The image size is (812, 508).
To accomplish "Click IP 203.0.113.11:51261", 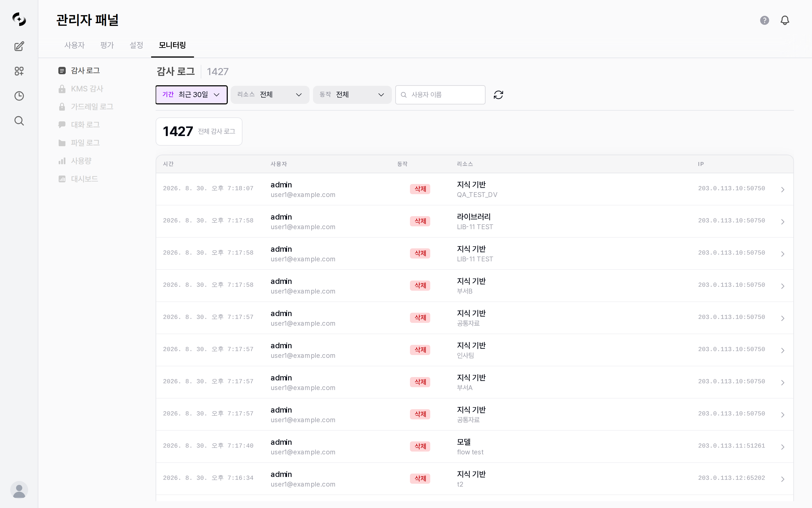I will click(x=731, y=446).
